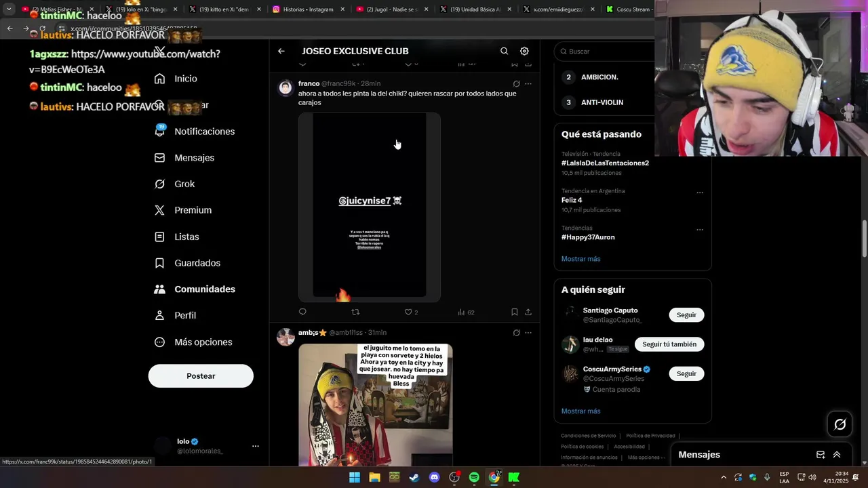The height and width of the screenshot is (488, 868).
Task: Open franco's profile avatar
Action: click(285, 87)
